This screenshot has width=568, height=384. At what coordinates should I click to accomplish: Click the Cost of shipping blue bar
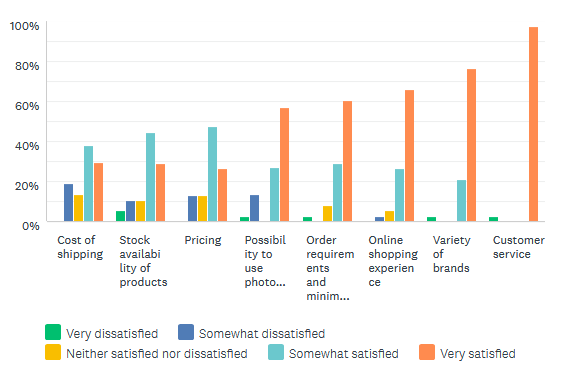(68, 203)
